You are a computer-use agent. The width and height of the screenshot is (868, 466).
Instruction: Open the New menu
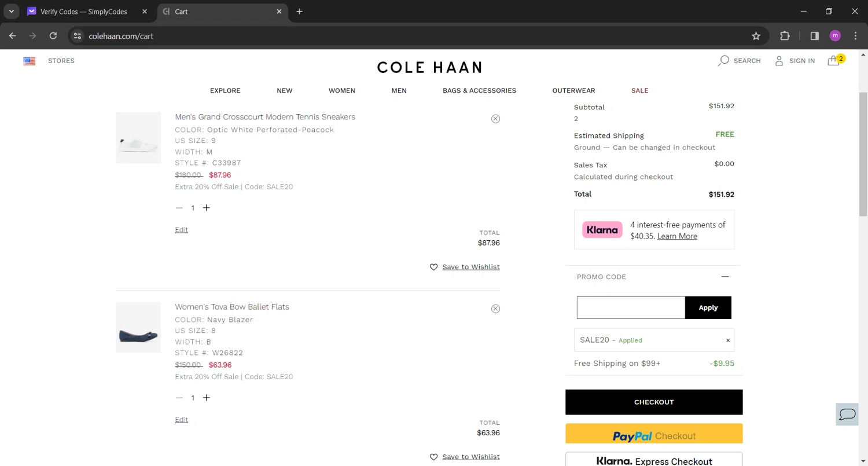point(285,91)
